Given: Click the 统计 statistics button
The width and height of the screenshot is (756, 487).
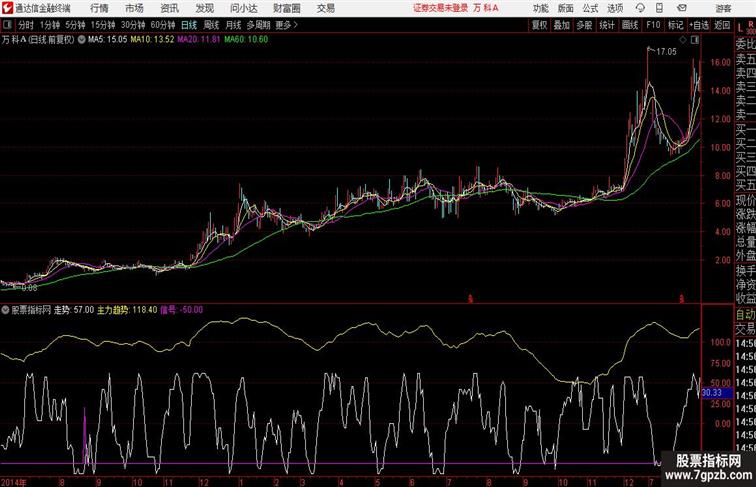Looking at the screenshot, I should click(607, 25).
